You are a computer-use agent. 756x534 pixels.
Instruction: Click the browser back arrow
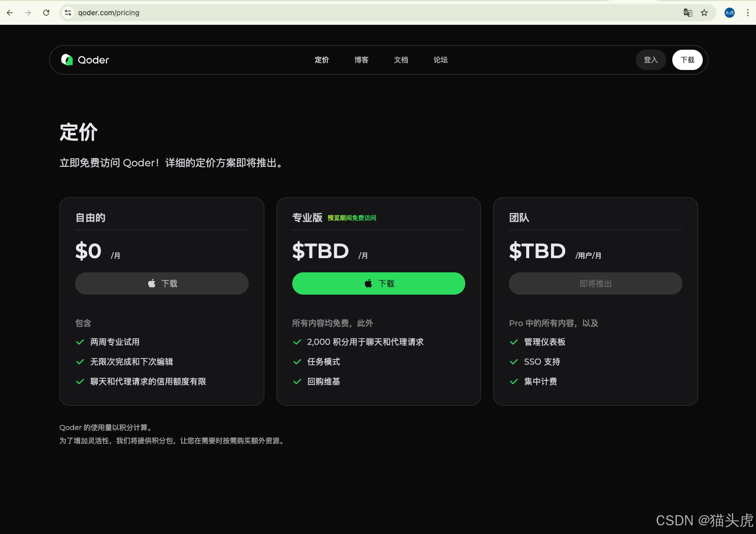(x=10, y=13)
